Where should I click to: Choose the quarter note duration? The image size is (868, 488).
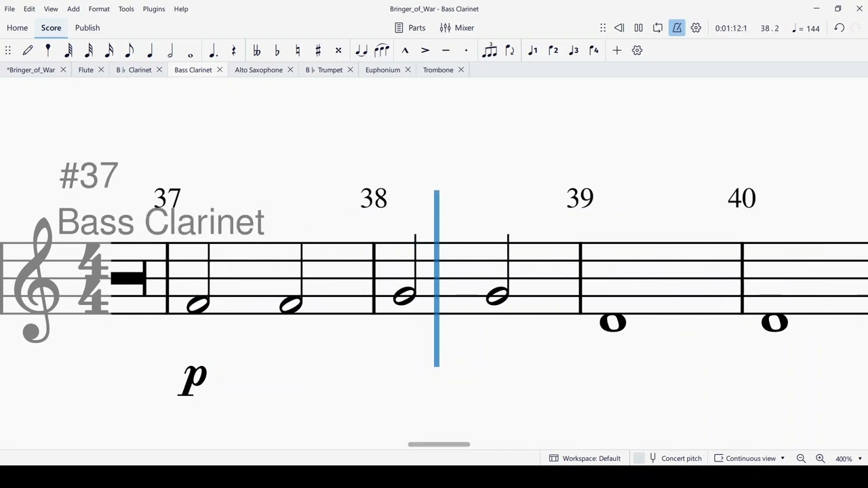click(x=150, y=50)
